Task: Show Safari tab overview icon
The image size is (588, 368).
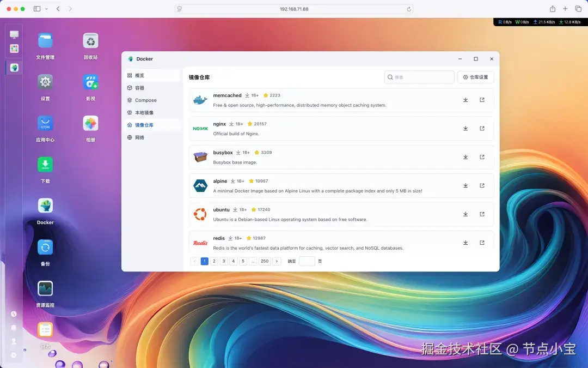Action: point(578,9)
